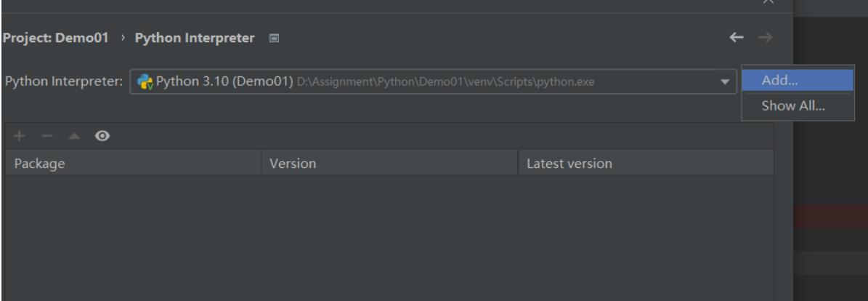Toggle the show early releases eye icon
The image size is (868, 301).
(103, 136)
